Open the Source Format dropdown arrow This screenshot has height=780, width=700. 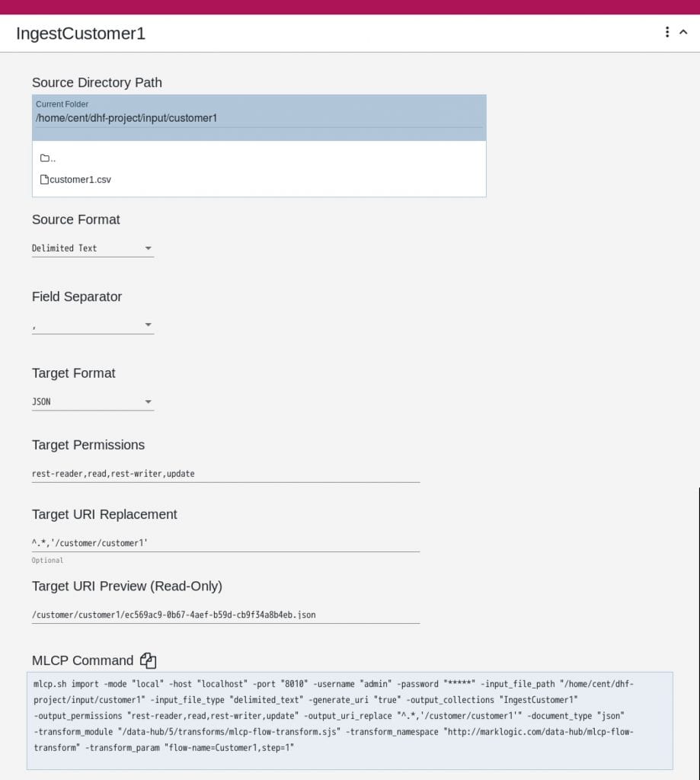coord(148,248)
